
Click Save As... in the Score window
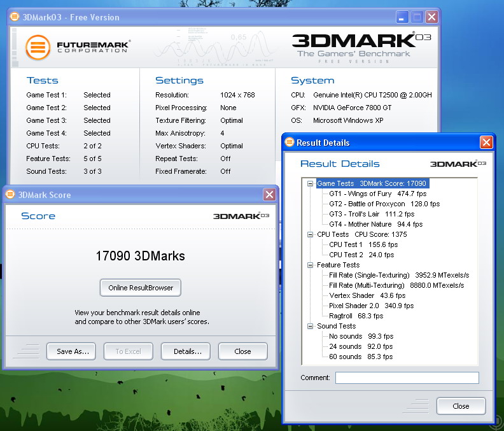pos(71,351)
